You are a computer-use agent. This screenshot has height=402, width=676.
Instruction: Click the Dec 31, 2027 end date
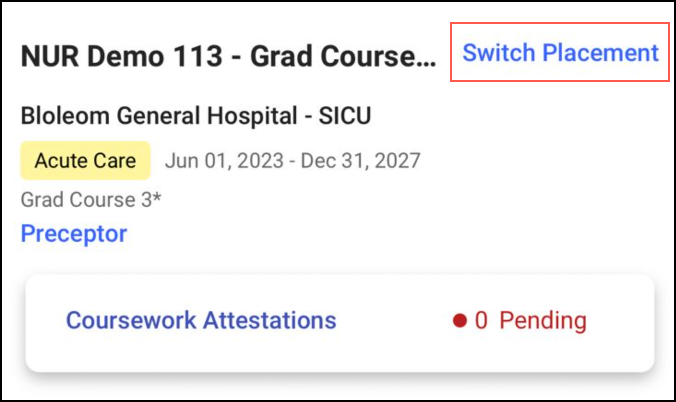(x=362, y=160)
